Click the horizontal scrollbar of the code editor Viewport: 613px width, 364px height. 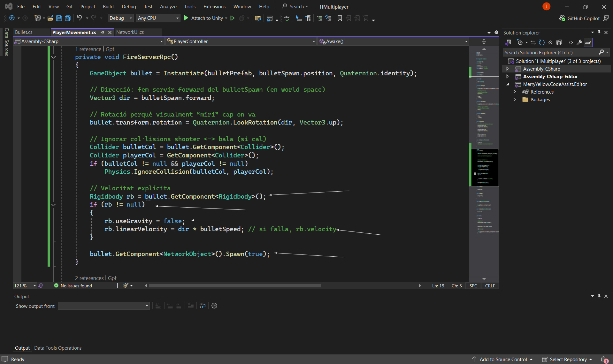pos(234,285)
